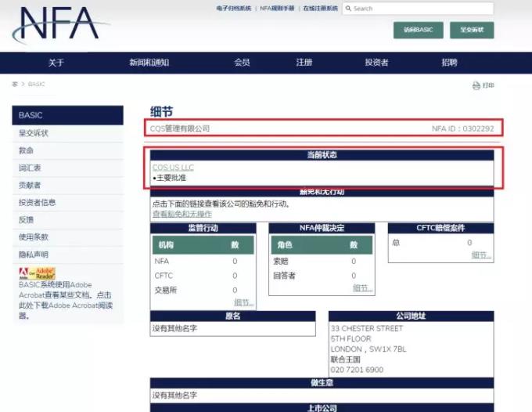The height and width of the screenshot is (412, 532).
Task: Click the BASIC breadcrumb link
Action: 36,84
